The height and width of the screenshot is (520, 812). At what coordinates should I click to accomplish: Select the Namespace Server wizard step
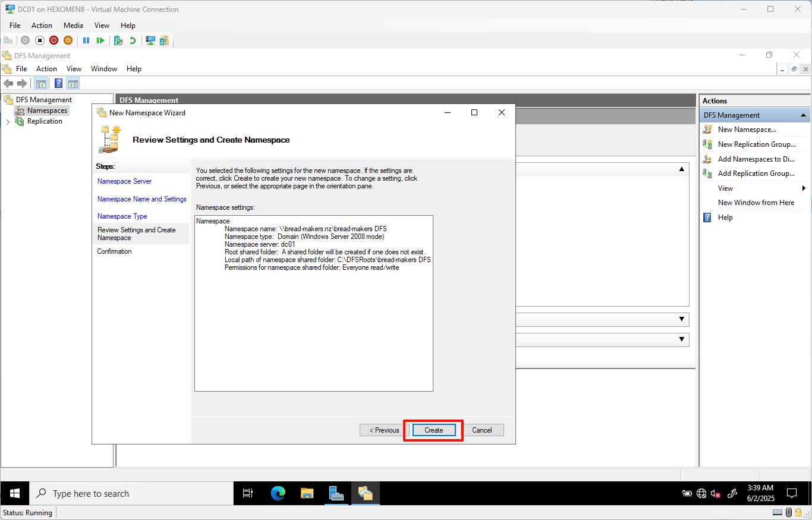point(124,181)
